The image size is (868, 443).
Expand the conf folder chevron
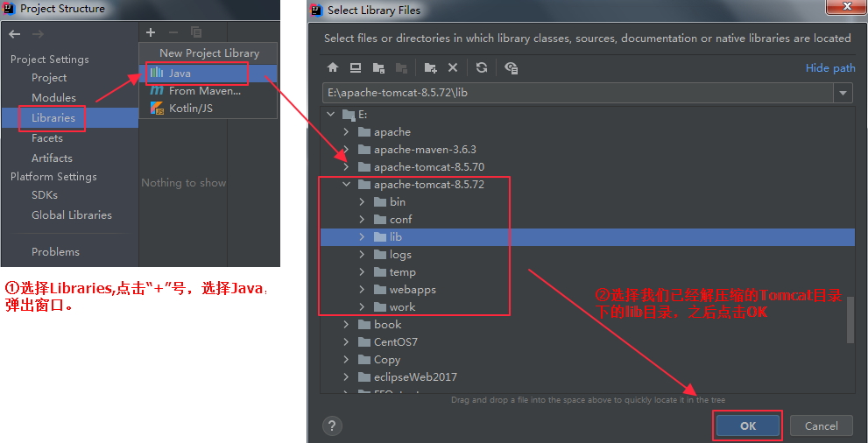point(362,219)
